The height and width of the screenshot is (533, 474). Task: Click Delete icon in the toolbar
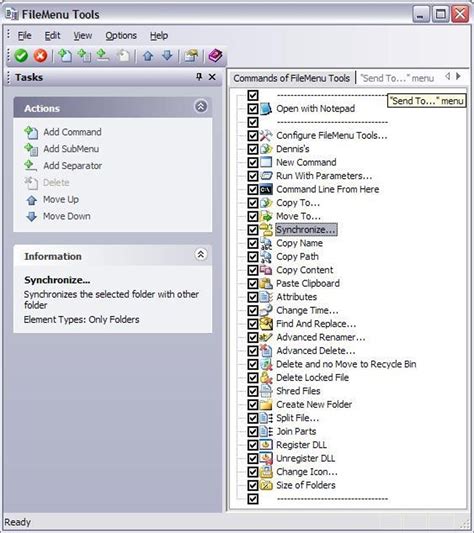pyautogui.click(x=123, y=55)
